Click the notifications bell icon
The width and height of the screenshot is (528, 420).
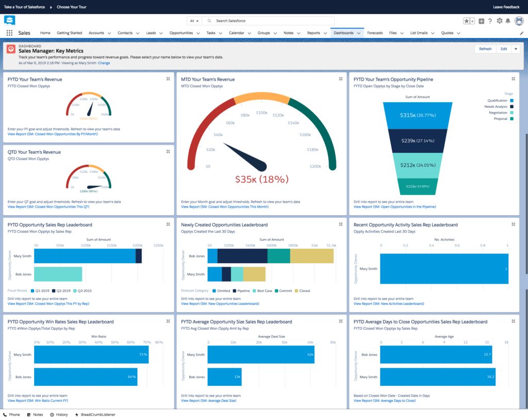(x=508, y=21)
